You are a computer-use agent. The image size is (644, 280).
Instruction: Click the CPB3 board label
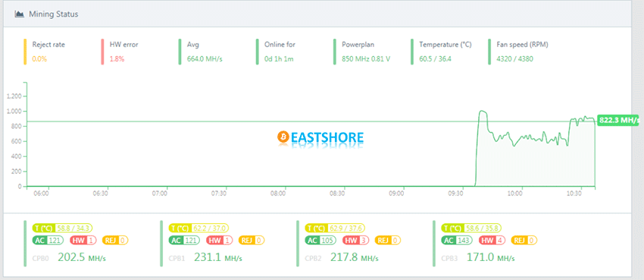(449, 259)
